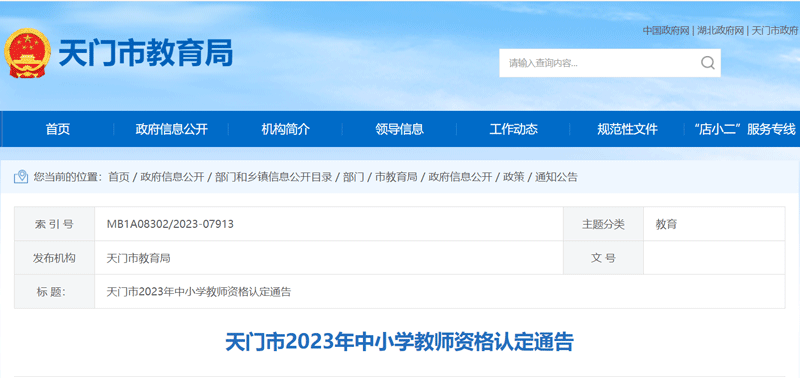This screenshot has width=800, height=378.
Task: Open the 湖北政府网 link
Action: 720,31
